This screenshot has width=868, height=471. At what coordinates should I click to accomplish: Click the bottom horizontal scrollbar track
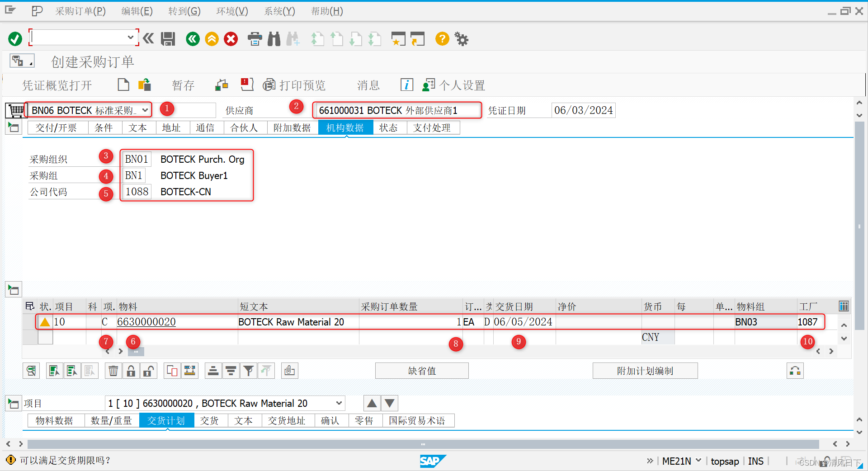point(423,444)
